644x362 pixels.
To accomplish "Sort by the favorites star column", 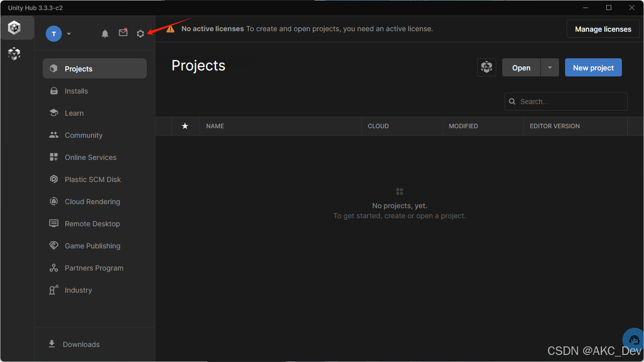I will click(x=185, y=126).
